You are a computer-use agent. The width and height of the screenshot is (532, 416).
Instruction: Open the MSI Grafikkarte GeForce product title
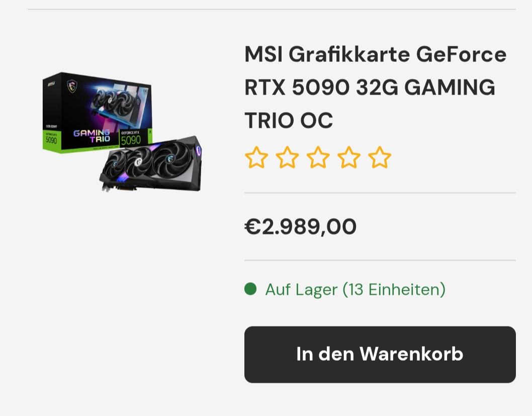(376, 87)
